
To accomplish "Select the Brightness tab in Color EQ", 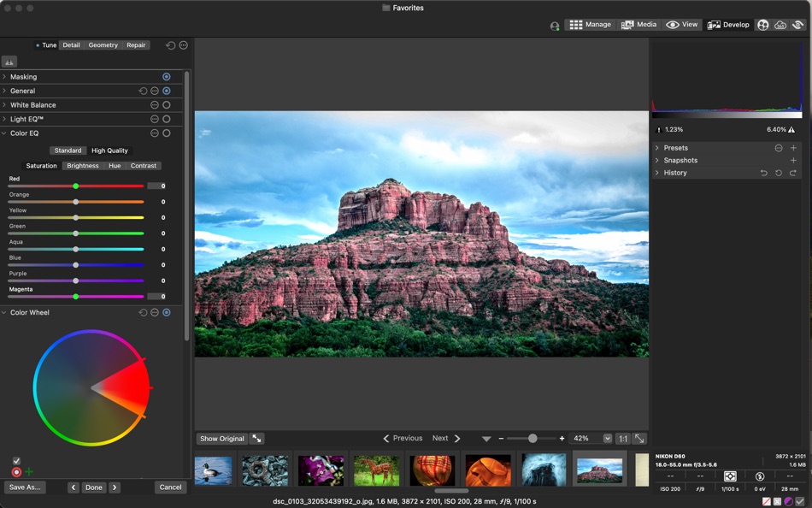I will pyautogui.click(x=82, y=165).
